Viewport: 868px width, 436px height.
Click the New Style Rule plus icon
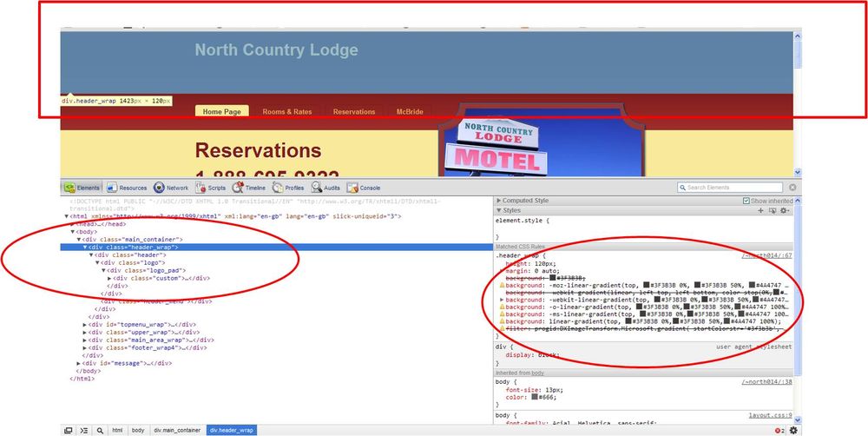[x=761, y=210]
